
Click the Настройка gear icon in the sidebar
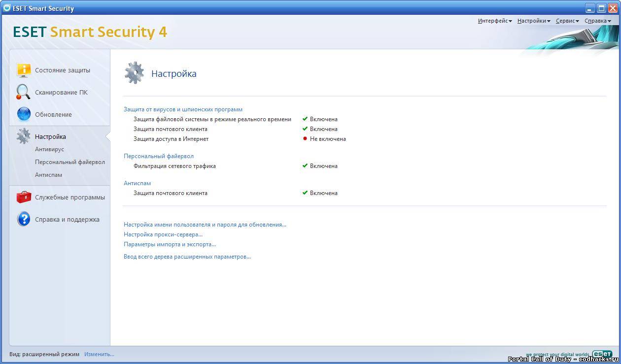click(24, 136)
